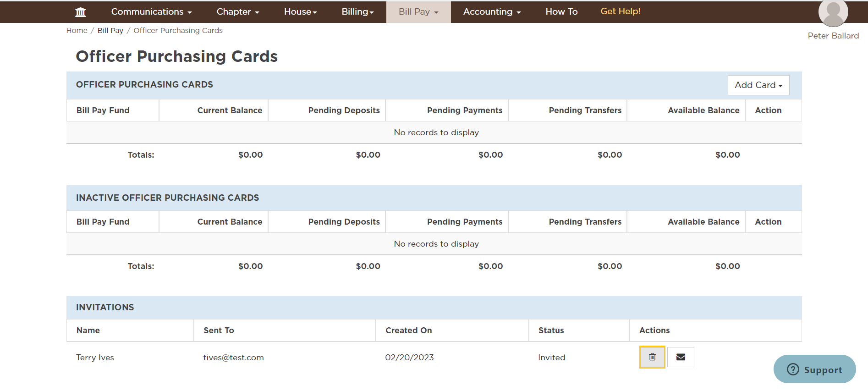Click the Status column header in Invitations
Image resolution: width=868 pixels, height=391 pixels.
[551, 330]
